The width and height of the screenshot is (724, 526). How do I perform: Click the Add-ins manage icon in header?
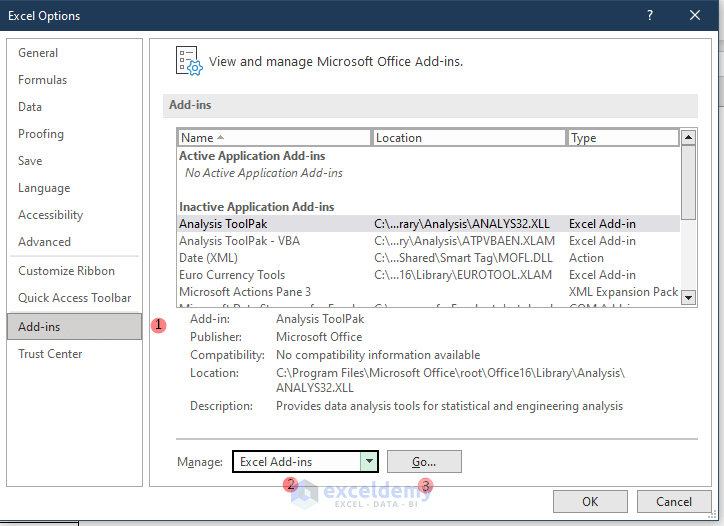point(189,61)
